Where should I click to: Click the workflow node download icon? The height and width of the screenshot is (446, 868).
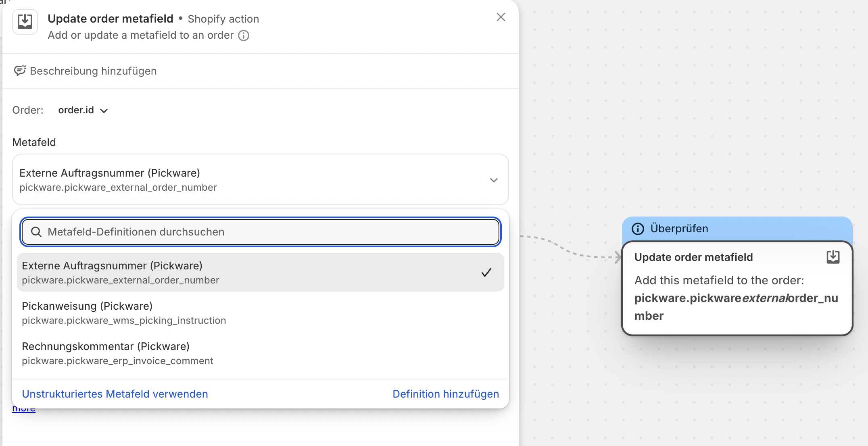click(833, 257)
